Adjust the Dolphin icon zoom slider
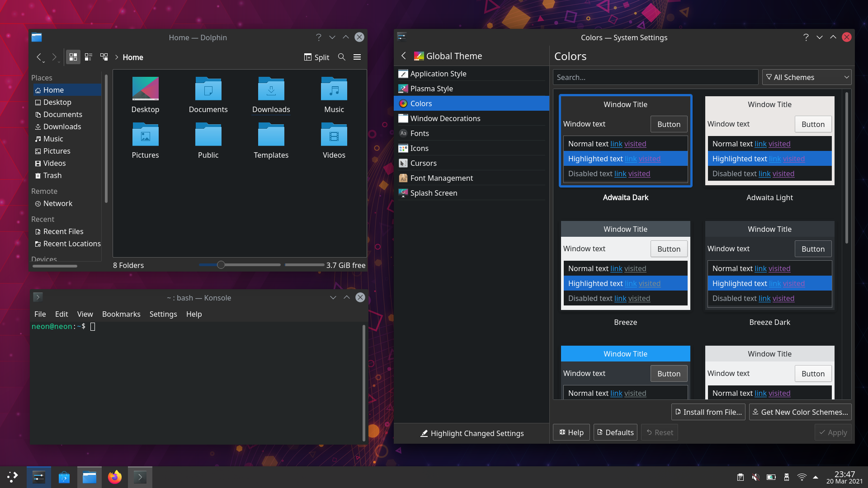 240,265
